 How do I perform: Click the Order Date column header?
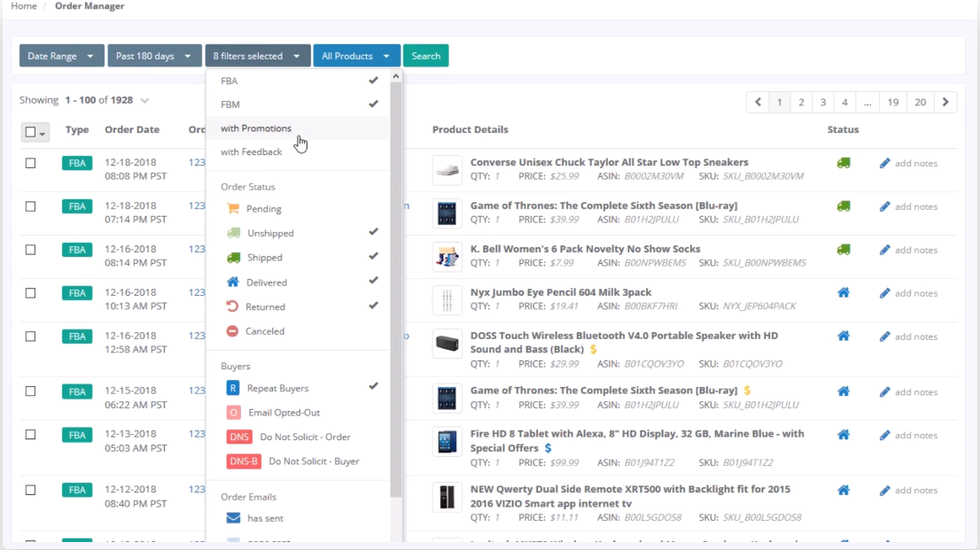click(132, 129)
